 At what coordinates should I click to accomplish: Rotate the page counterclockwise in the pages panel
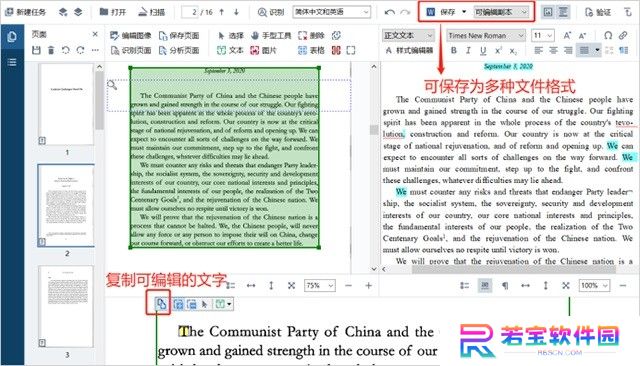tap(65, 50)
